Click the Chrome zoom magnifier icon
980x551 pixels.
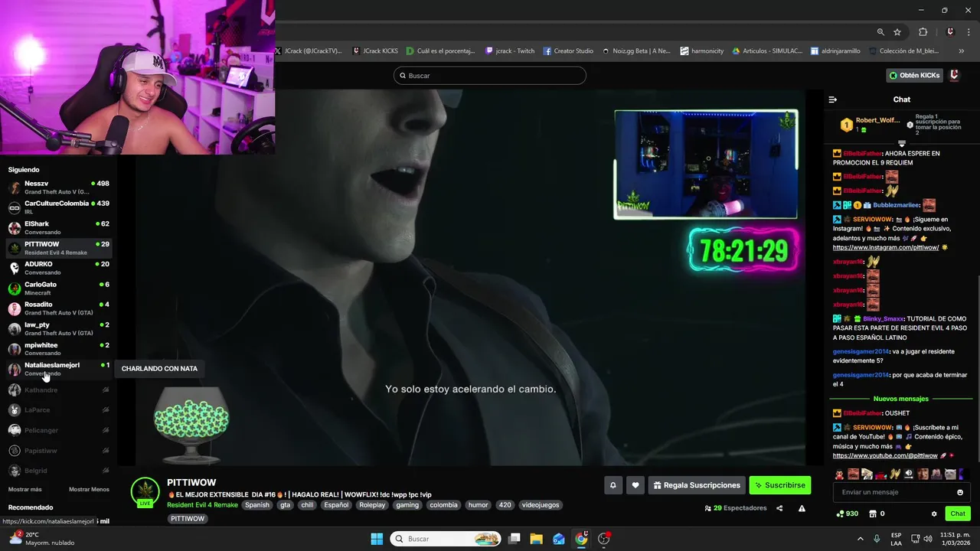pos(880,32)
